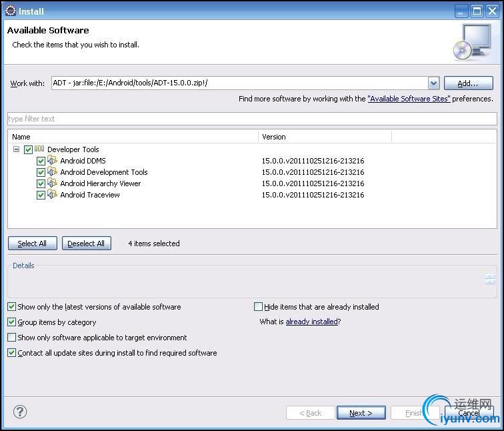Select the Android Traceview row label
The width and height of the screenshot is (504, 431).
[x=90, y=195]
